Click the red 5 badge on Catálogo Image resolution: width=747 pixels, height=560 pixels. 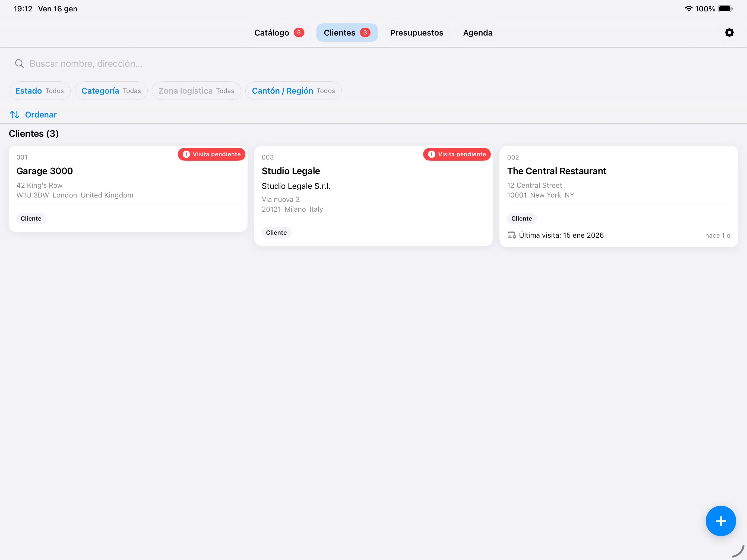point(299,32)
